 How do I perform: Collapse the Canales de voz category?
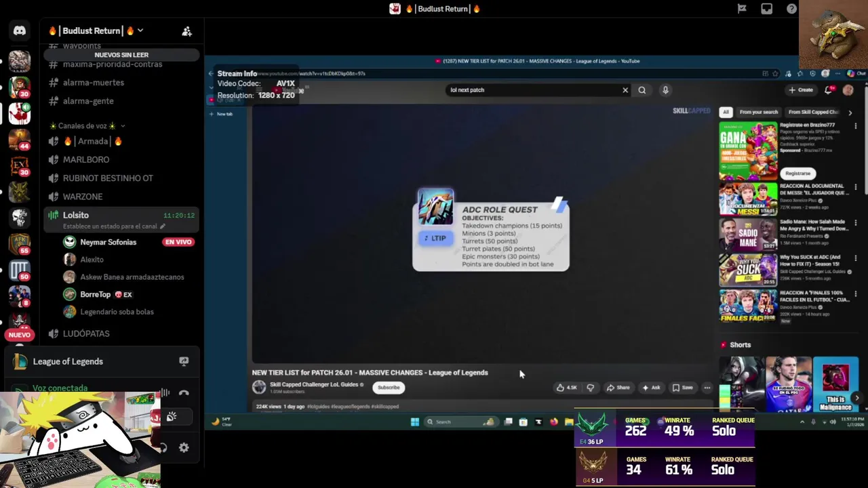pyautogui.click(x=87, y=126)
